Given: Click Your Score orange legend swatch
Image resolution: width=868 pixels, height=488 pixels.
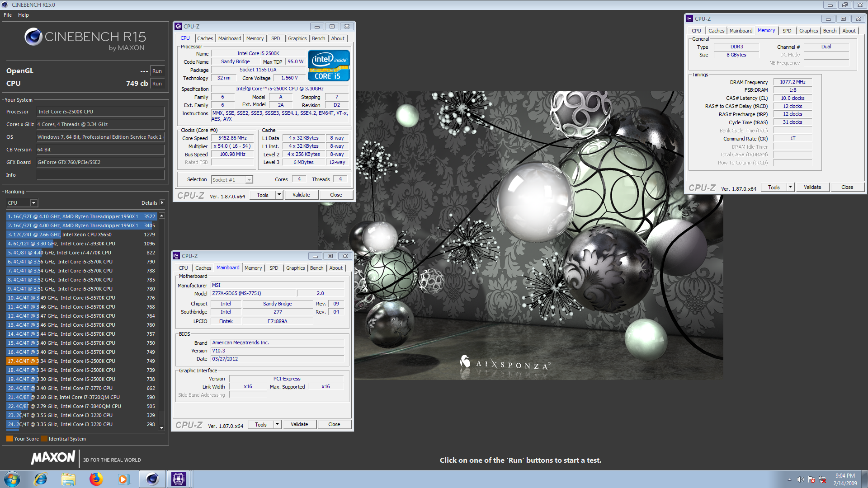Looking at the screenshot, I should click(x=9, y=439).
